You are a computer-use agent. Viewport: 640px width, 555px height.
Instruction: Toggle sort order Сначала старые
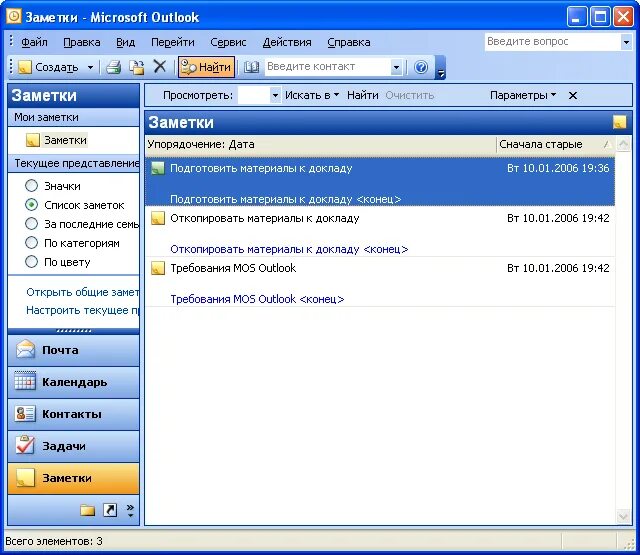pyautogui.click(x=556, y=144)
